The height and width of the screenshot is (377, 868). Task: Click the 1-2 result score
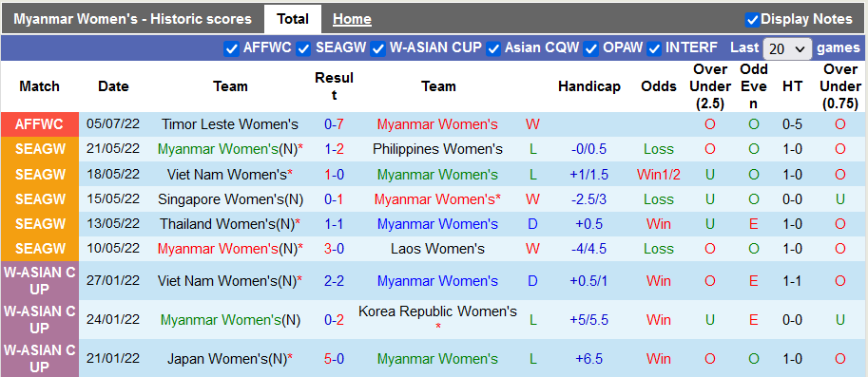tap(335, 149)
